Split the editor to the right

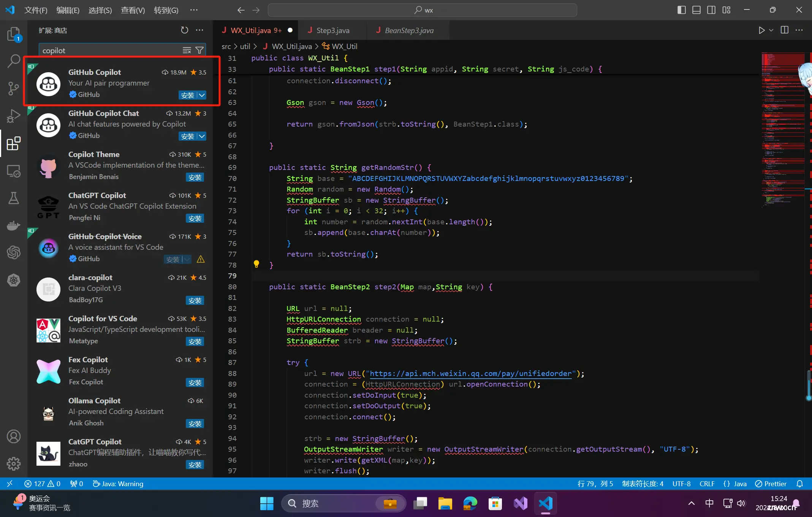tap(784, 30)
